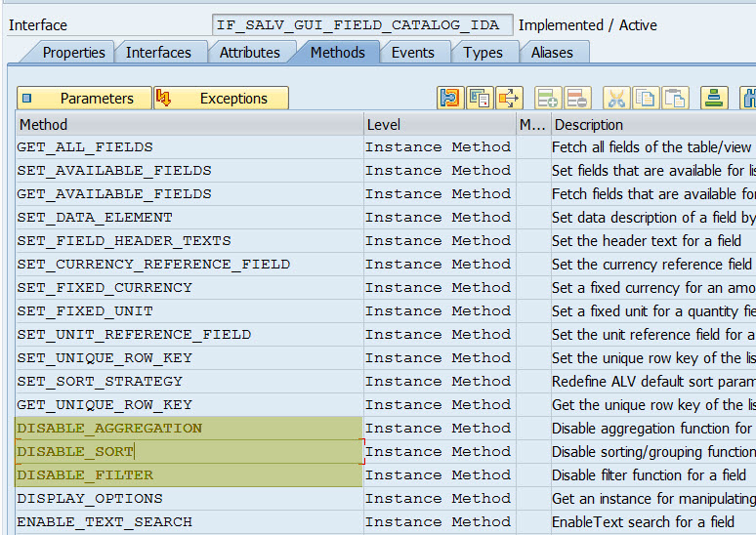756x535 pixels.
Task: Select the SET_FIXED_CURRENCY method
Action: pos(189,288)
